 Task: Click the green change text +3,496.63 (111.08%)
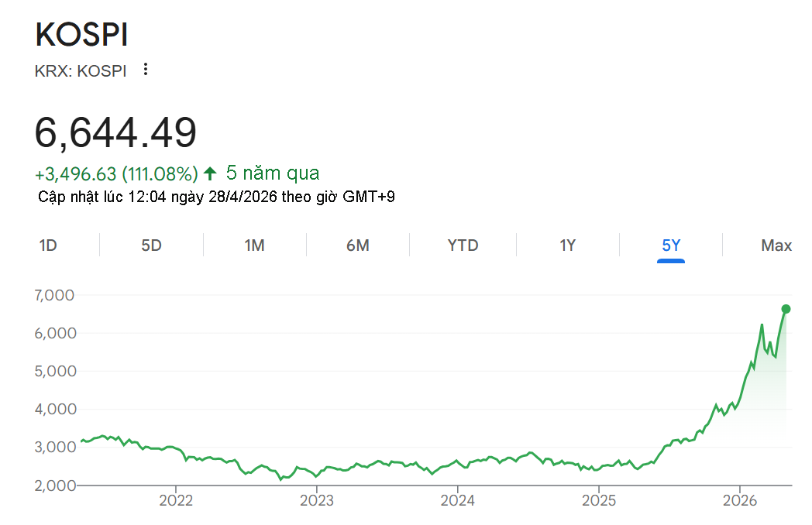point(119,173)
